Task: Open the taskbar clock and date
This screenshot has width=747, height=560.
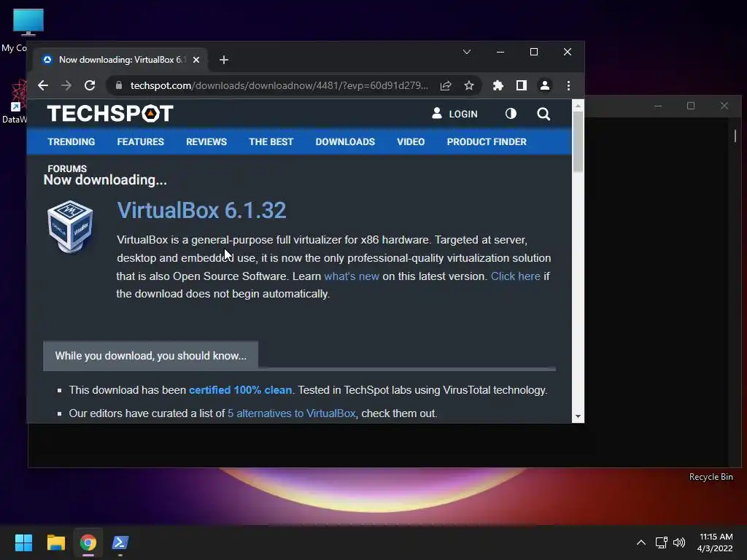Action: (x=715, y=542)
